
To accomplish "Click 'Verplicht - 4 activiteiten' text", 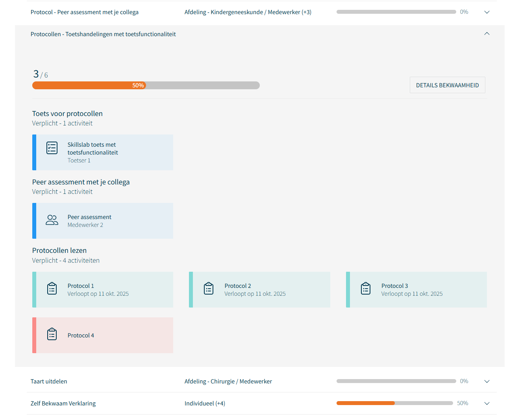I will tap(66, 260).
